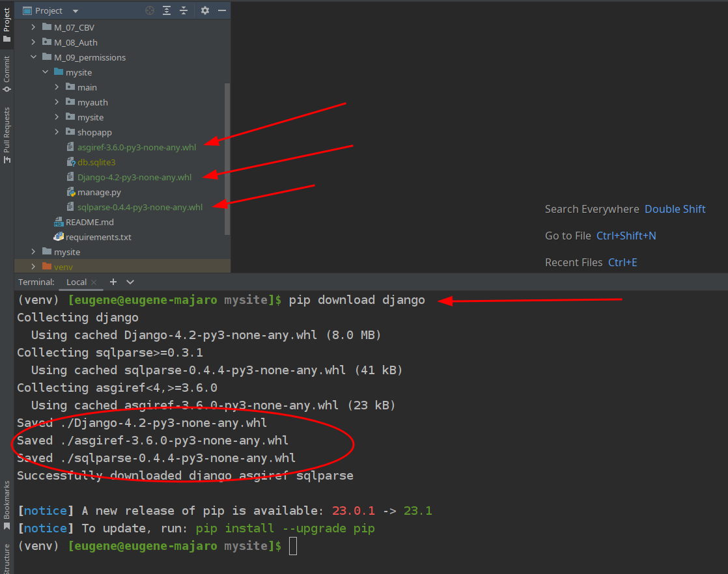
Task: Click the venv folder icon
Action: tap(46, 266)
